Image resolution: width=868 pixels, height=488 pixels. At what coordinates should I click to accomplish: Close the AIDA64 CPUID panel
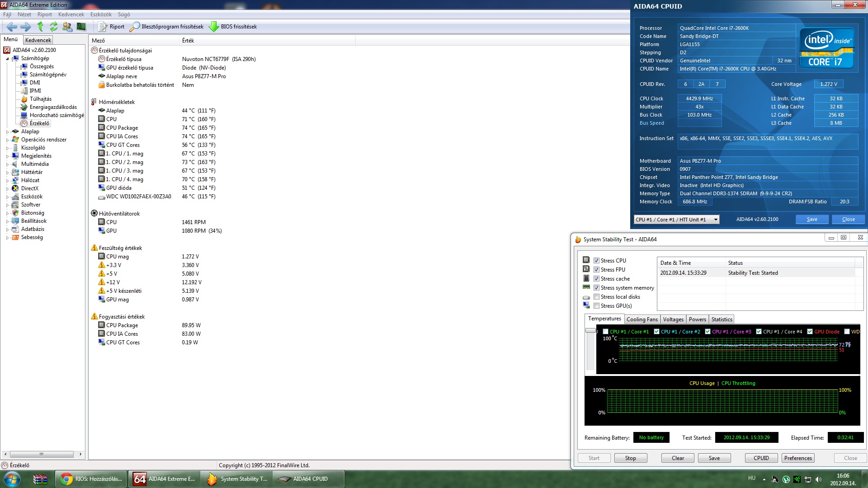click(x=848, y=220)
